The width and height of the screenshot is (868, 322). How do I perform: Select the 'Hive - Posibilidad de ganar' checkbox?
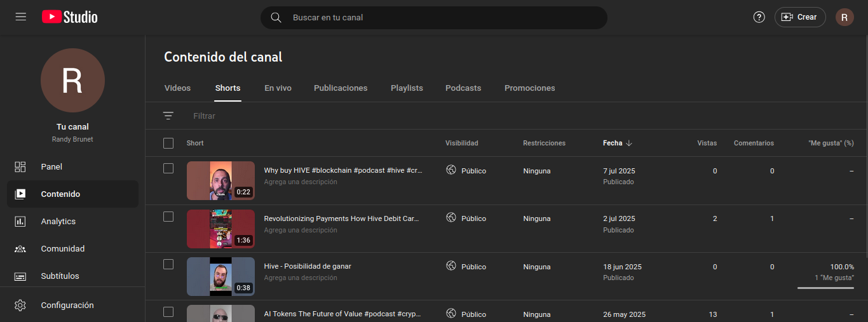168,264
